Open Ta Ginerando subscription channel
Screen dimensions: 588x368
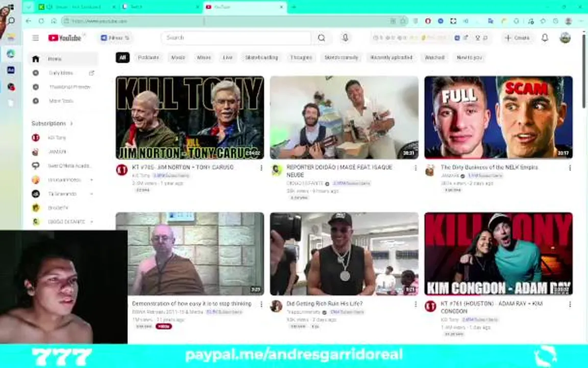(64, 194)
